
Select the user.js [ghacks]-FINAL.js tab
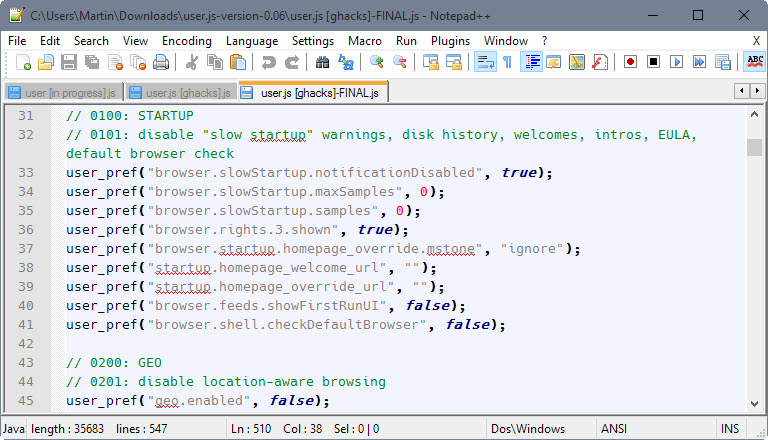313,92
